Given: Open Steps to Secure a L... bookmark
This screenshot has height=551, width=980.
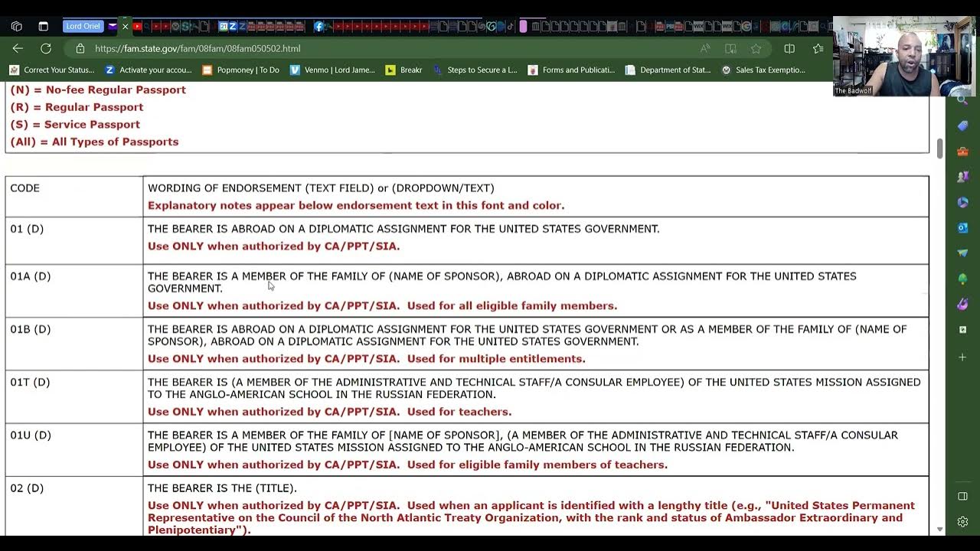Looking at the screenshot, I should click(475, 70).
